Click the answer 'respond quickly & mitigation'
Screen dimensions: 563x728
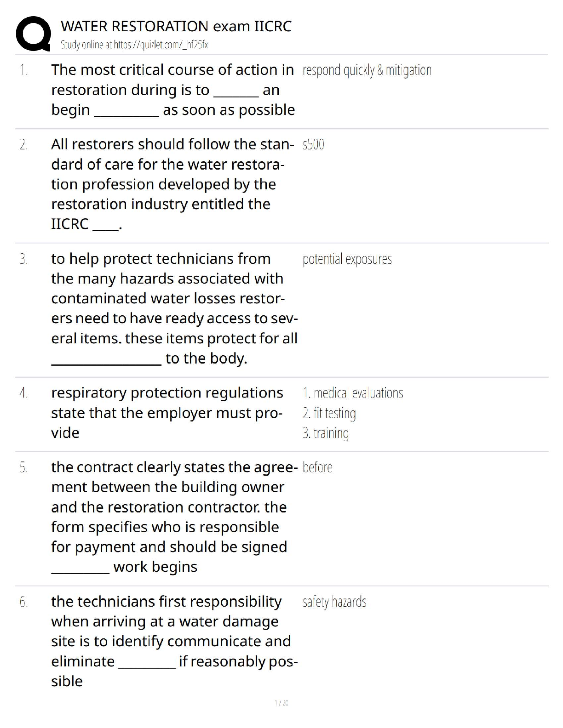pyautogui.click(x=367, y=70)
